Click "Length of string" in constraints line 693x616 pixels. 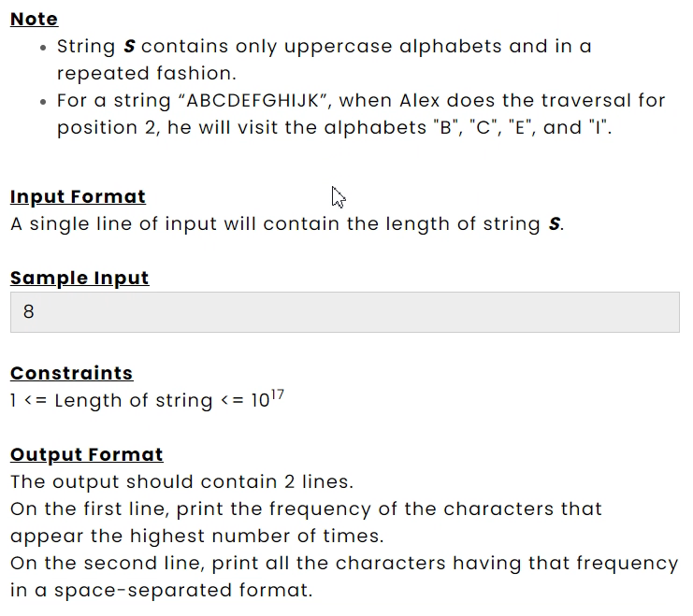pos(134,400)
